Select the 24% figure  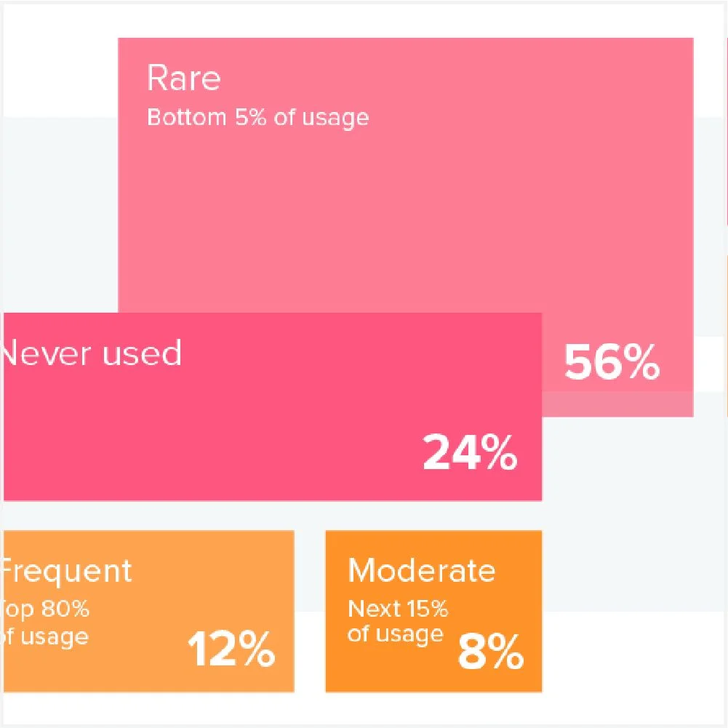pos(470,452)
